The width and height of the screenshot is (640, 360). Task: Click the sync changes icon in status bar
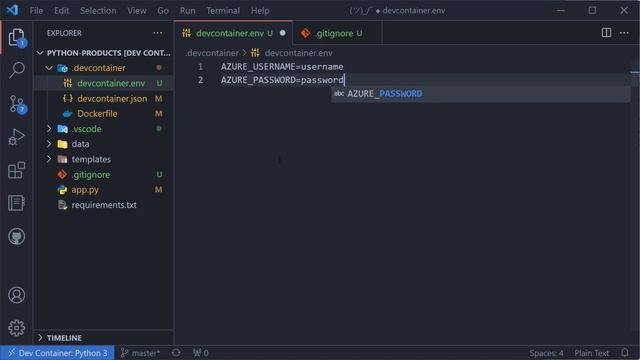click(x=176, y=353)
